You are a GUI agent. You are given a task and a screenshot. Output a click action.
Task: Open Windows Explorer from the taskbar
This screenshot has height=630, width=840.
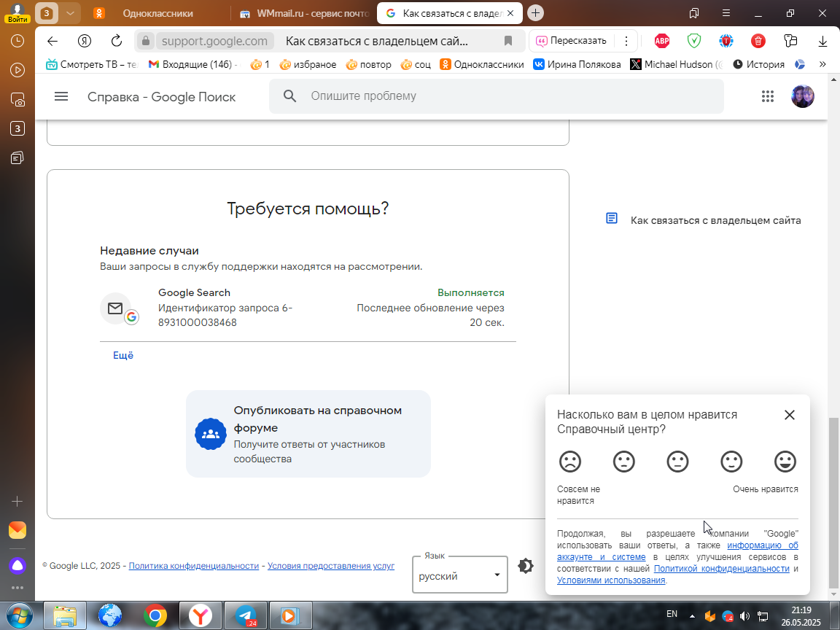[x=64, y=616]
